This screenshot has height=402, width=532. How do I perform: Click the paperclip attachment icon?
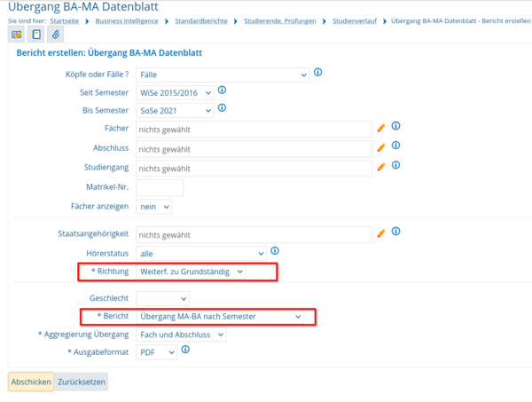pyautogui.click(x=56, y=35)
